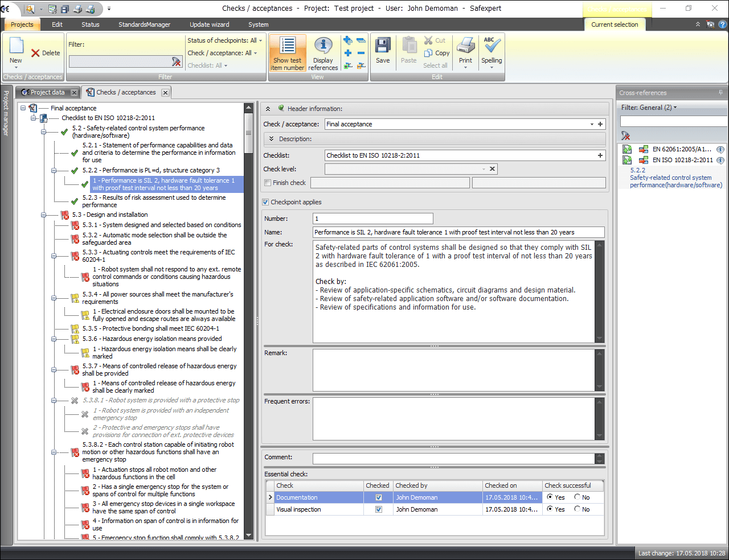Viewport: 729px width, 560px height.
Task: Expand the Description section
Action: 271,139
